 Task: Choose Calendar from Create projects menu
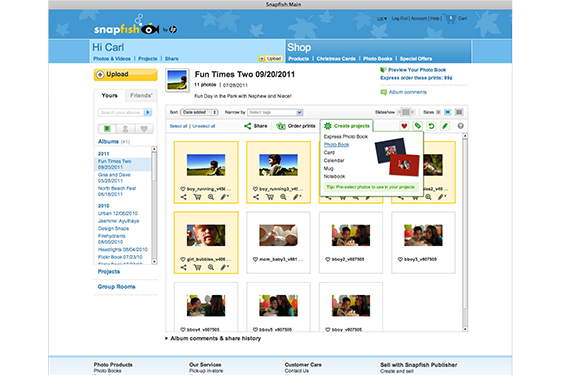[334, 161]
